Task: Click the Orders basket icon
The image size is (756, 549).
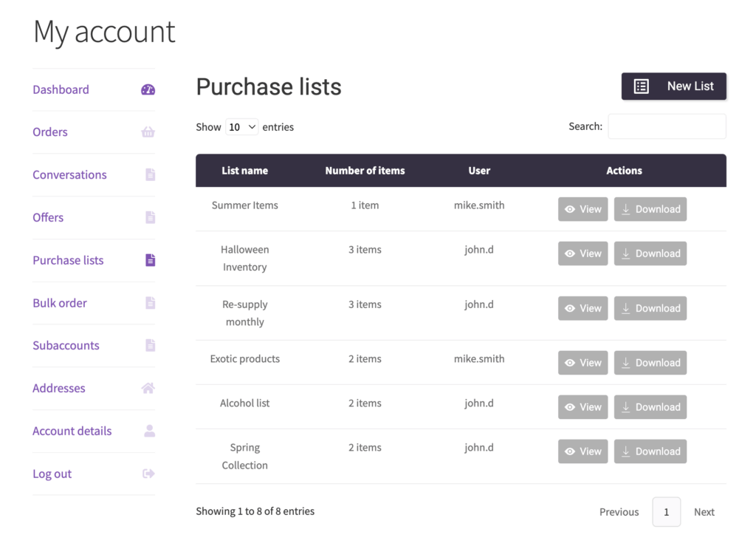Action: (x=148, y=132)
